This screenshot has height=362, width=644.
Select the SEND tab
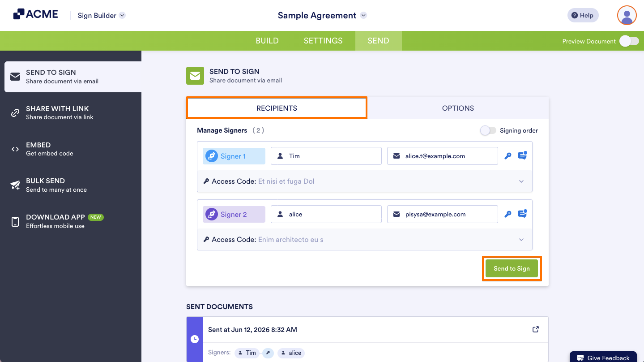pyautogui.click(x=378, y=41)
